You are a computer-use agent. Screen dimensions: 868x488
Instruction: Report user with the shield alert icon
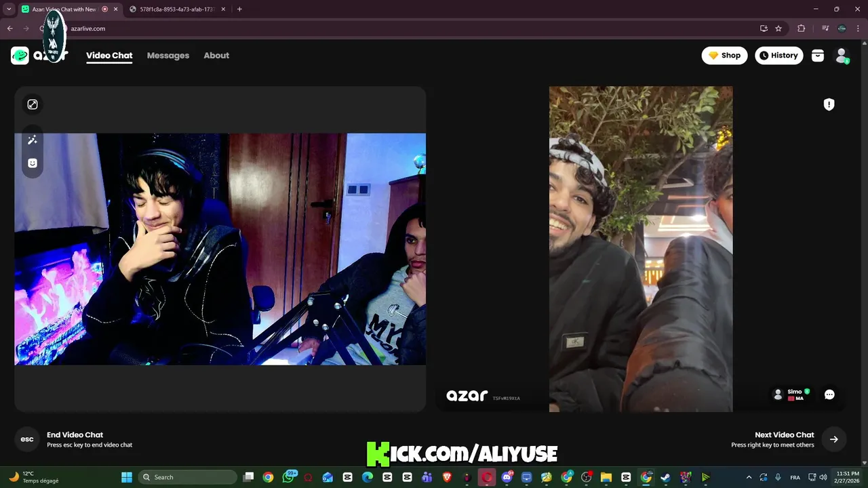click(829, 104)
